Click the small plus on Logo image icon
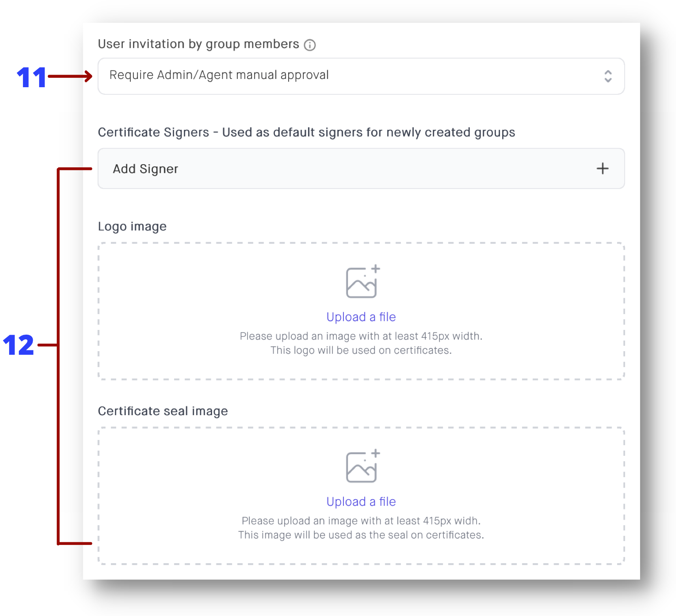Viewport: 676px width, 616px height. tap(376, 269)
